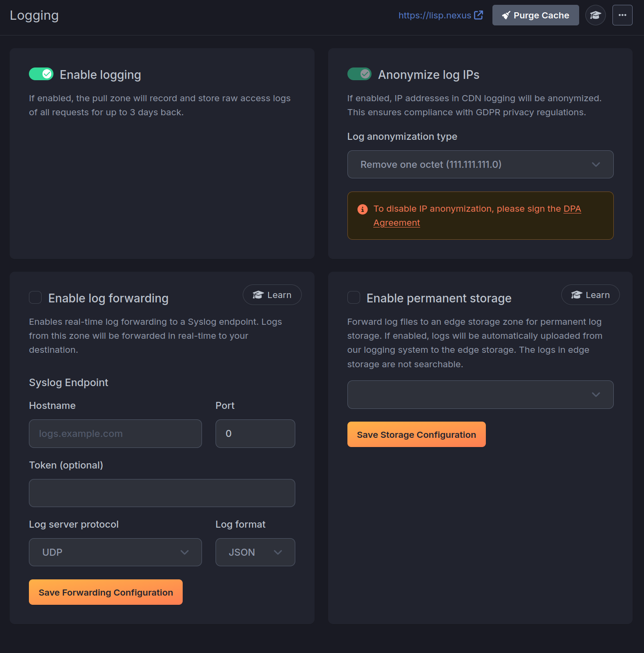Open the Log format JSON dropdown
The width and height of the screenshot is (644, 653).
255,552
